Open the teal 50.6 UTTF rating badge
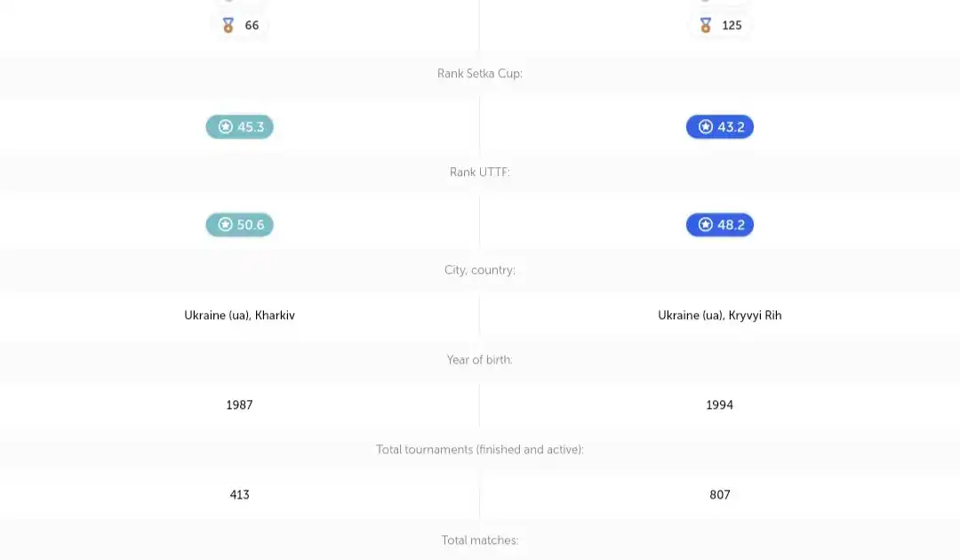Viewport: 960px width, 560px height. (240, 225)
